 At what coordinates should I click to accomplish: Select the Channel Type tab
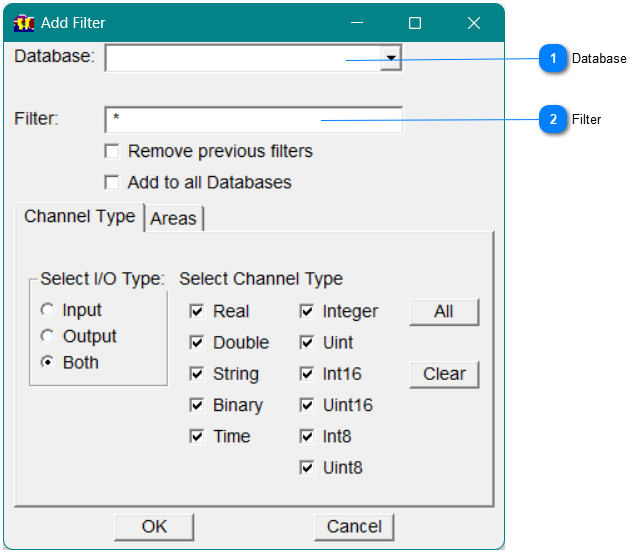pyautogui.click(x=80, y=216)
